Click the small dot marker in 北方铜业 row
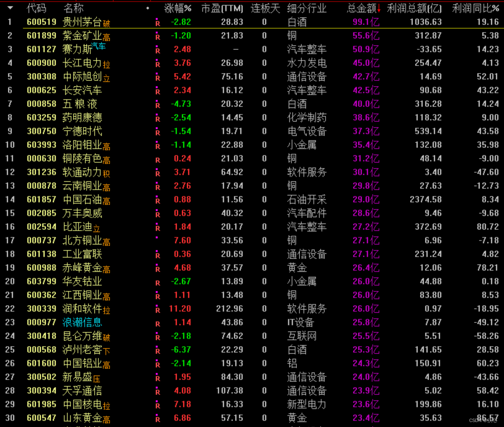The width and height of the screenshot is (504, 427). [156, 237]
